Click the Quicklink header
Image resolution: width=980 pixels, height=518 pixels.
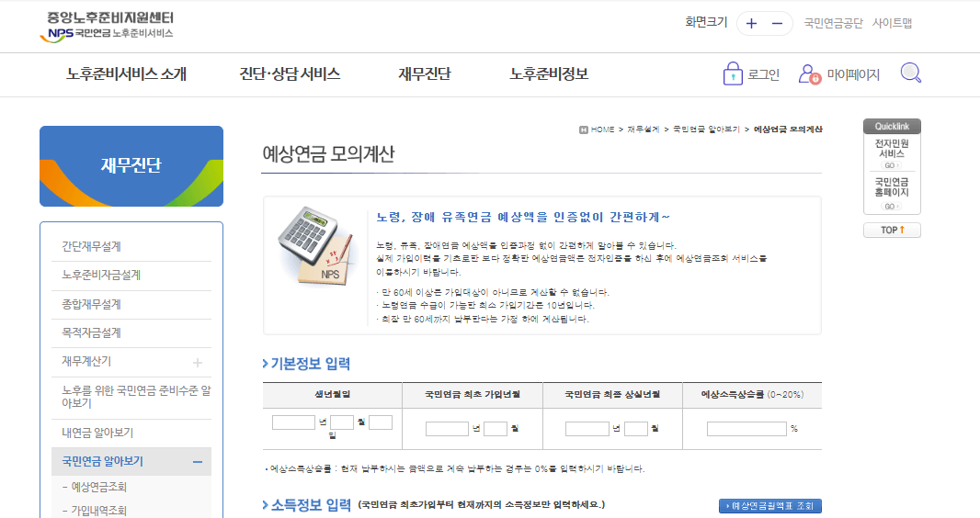point(892,126)
